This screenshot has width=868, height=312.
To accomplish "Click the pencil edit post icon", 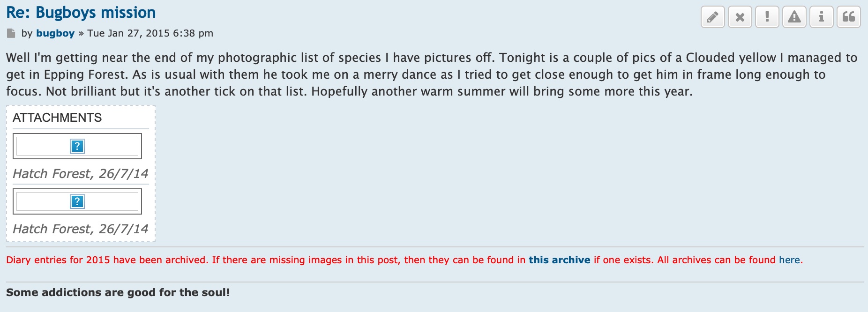I will coord(712,17).
